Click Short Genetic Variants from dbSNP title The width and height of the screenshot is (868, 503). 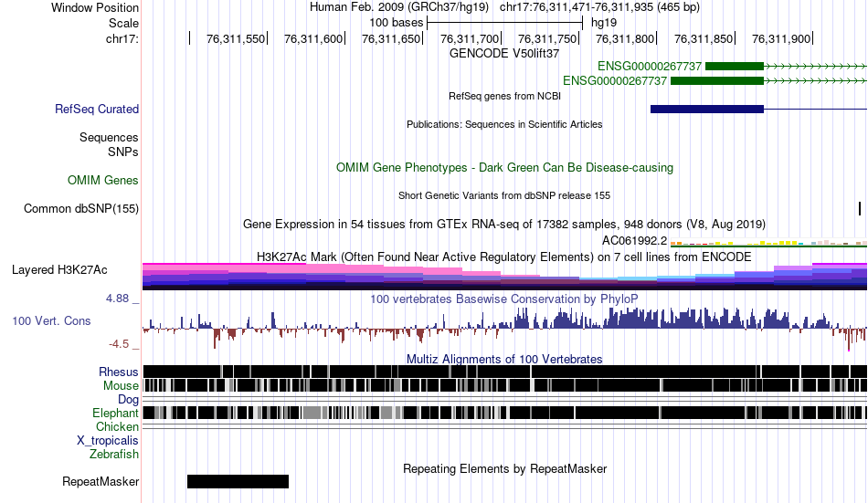pos(504,195)
